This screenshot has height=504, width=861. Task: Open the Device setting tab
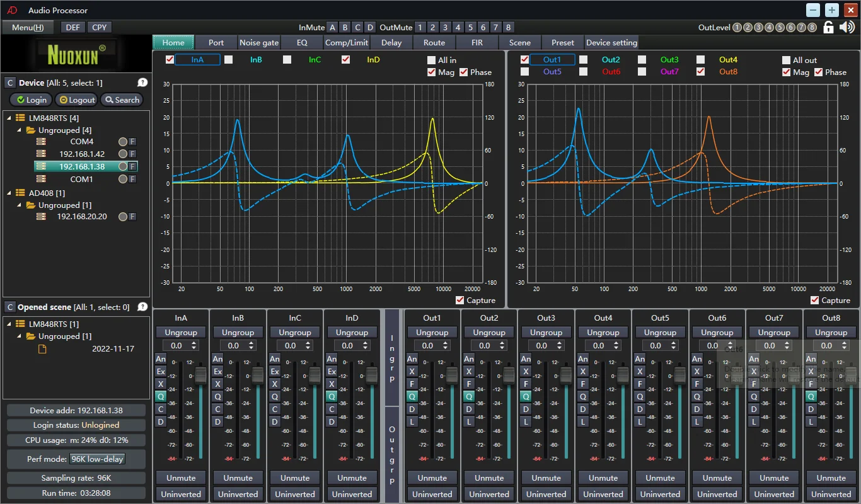[611, 43]
